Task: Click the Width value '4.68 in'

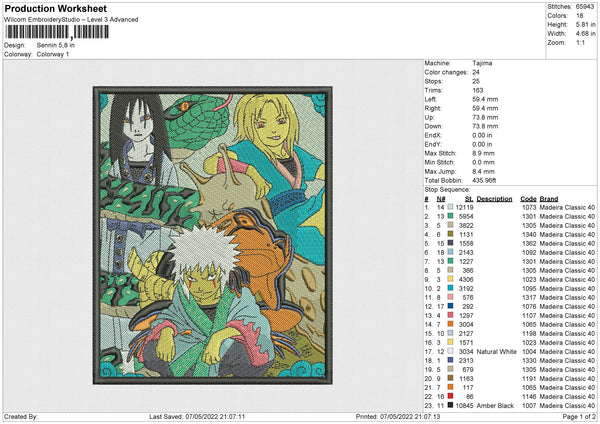Action: click(x=586, y=34)
